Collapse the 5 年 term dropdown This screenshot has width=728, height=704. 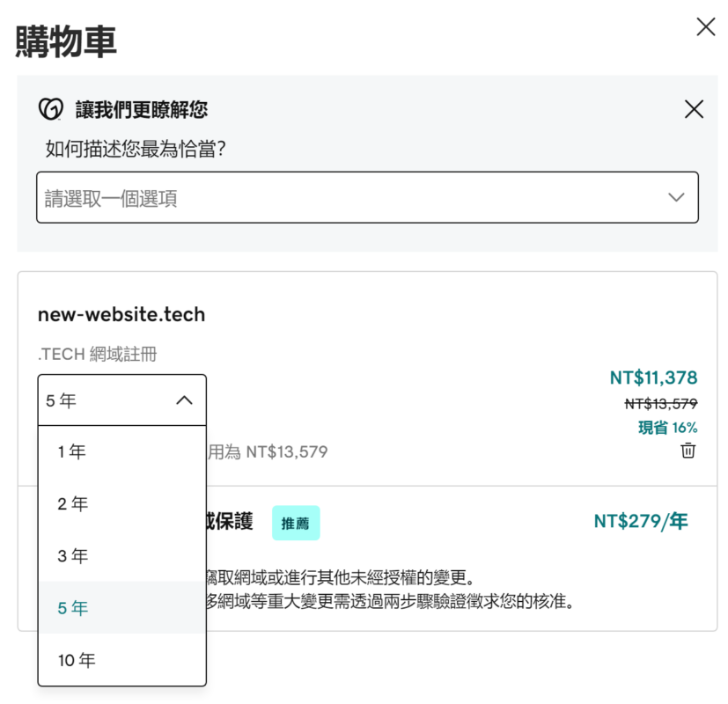[x=122, y=400]
